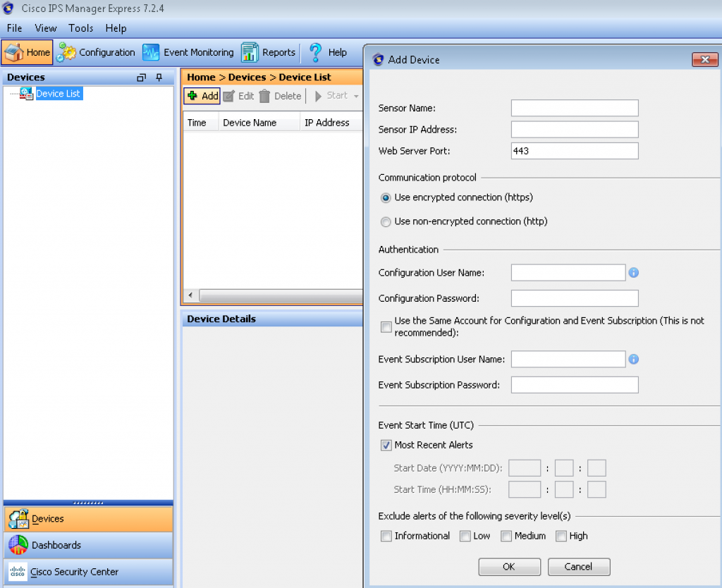This screenshot has width=722, height=588.
Task: Select Device List tree node
Action: point(58,94)
